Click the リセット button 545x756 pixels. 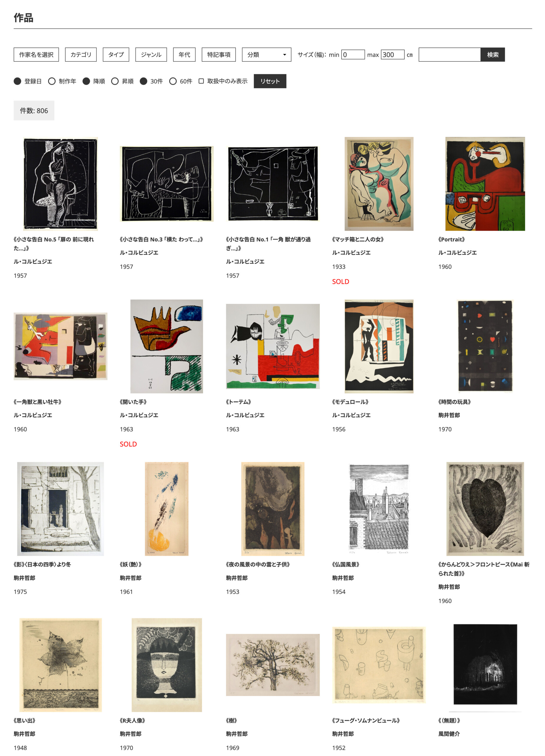pos(270,81)
